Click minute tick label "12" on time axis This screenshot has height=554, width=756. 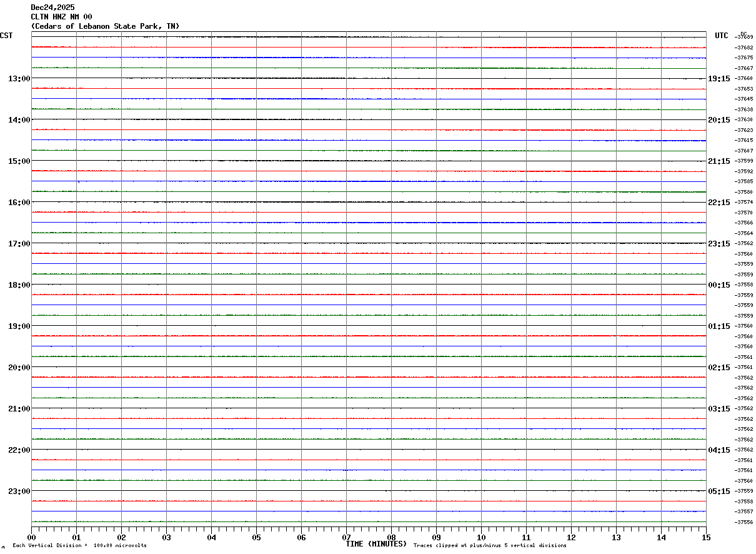(x=571, y=537)
